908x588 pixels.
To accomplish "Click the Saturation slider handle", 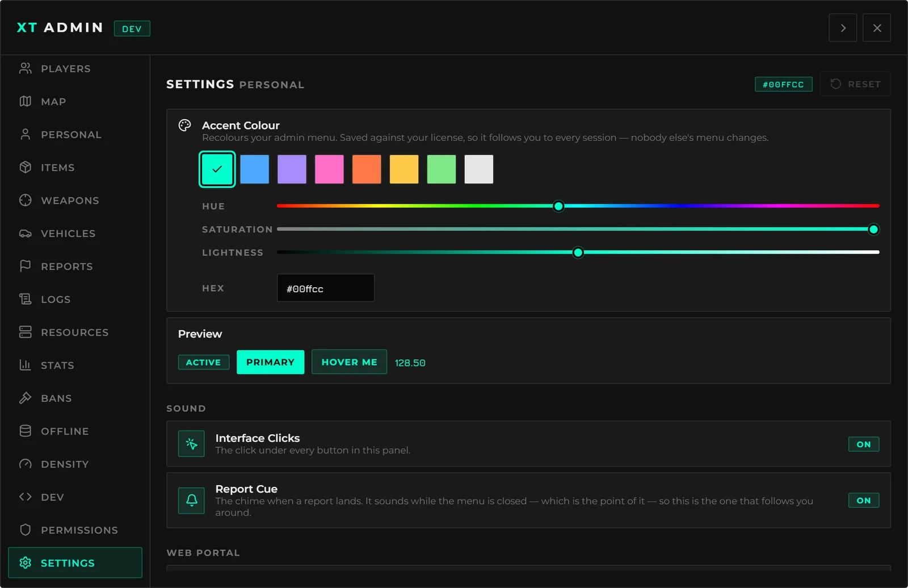I will pos(873,229).
